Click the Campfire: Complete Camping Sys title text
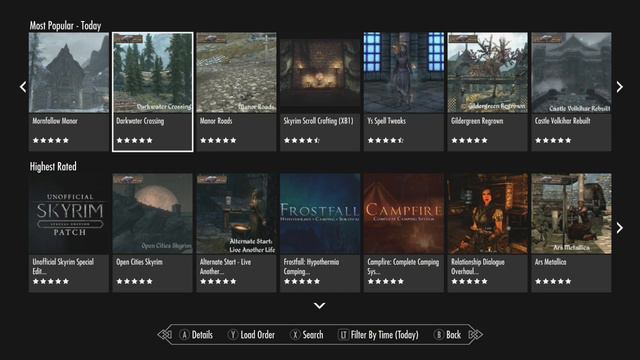Screen dimensions: 640x360 (x=403, y=267)
